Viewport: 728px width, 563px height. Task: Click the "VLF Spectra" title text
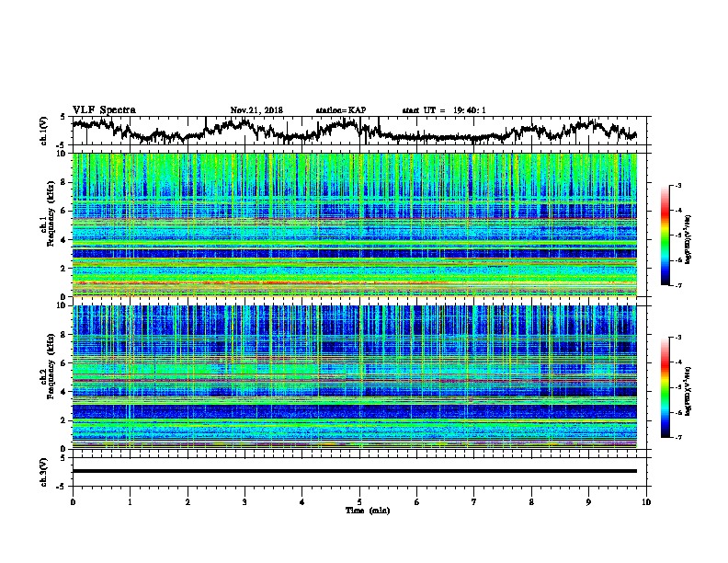click(x=104, y=110)
